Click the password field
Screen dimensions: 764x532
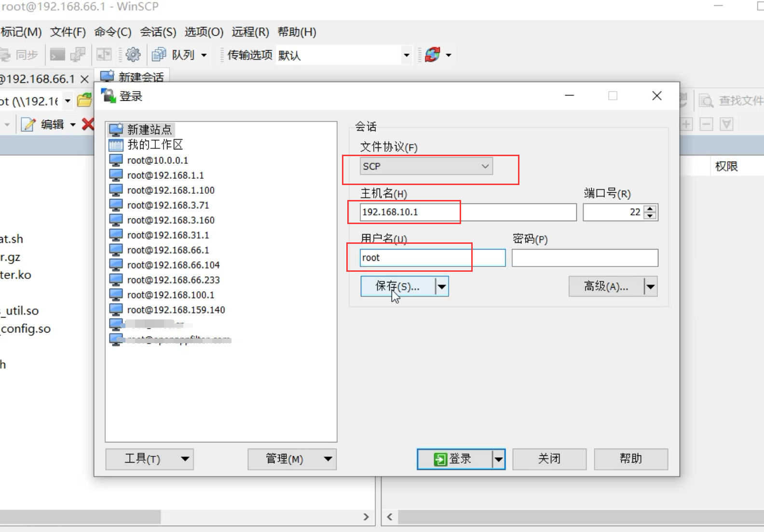(x=585, y=258)
